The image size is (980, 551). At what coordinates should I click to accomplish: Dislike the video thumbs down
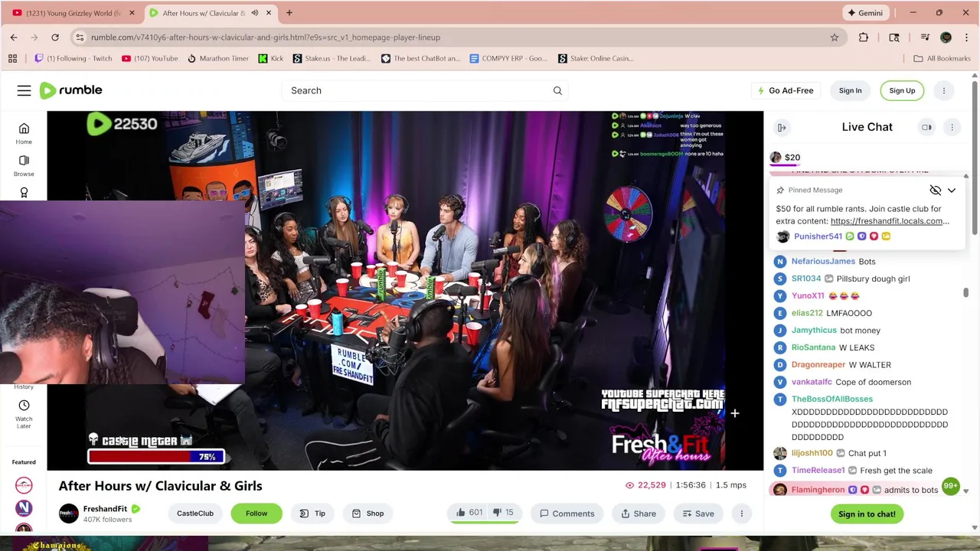tap(502, 513)
